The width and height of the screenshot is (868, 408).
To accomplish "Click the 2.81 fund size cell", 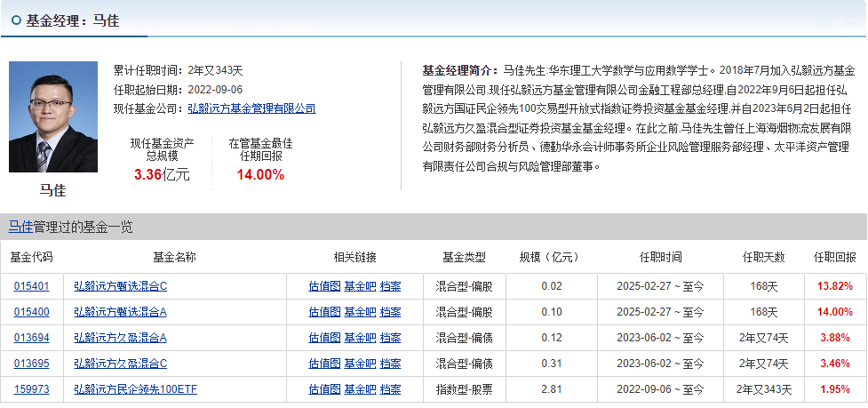I will (552, 389).
